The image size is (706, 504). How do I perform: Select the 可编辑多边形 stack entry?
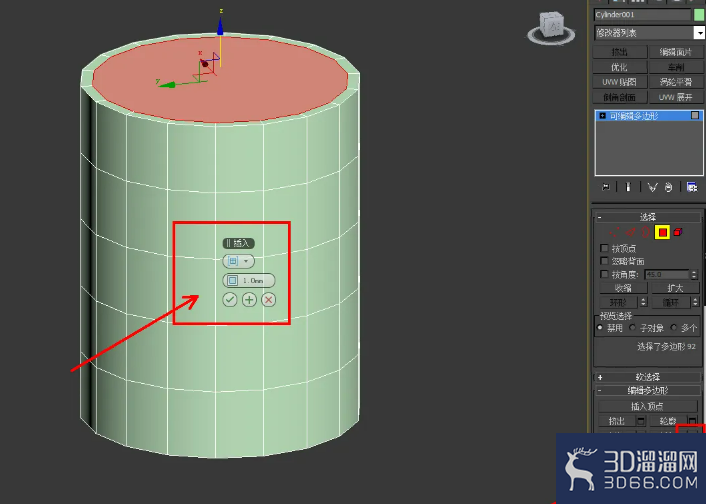(x=649, y=116)
